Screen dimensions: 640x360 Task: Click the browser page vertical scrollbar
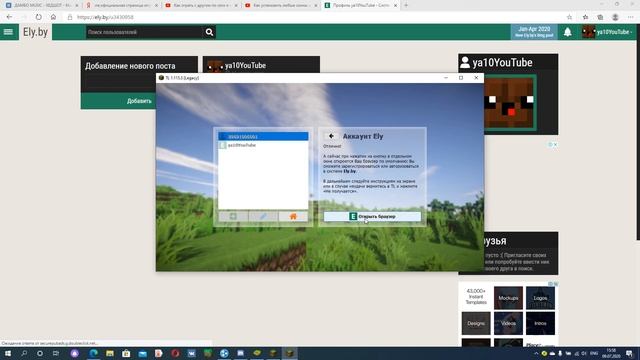[x=638, y=132]
